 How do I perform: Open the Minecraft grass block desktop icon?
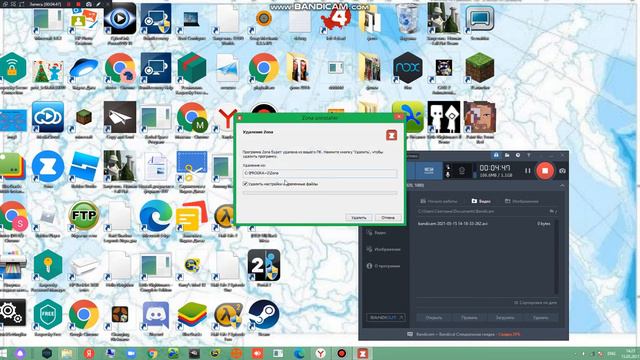[x=480, y=68]
